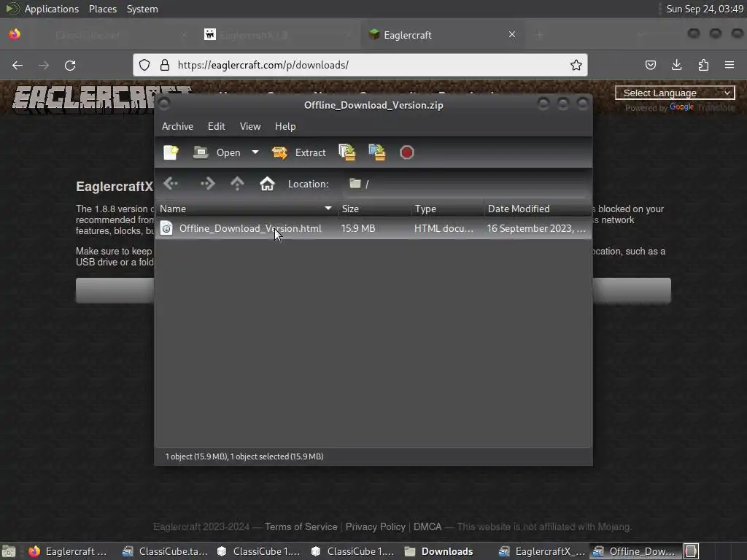Switch to Eaglercraft Firefox taskbar item
The image size is (747, 560).
pyautogui.click(x=68, y=551)
